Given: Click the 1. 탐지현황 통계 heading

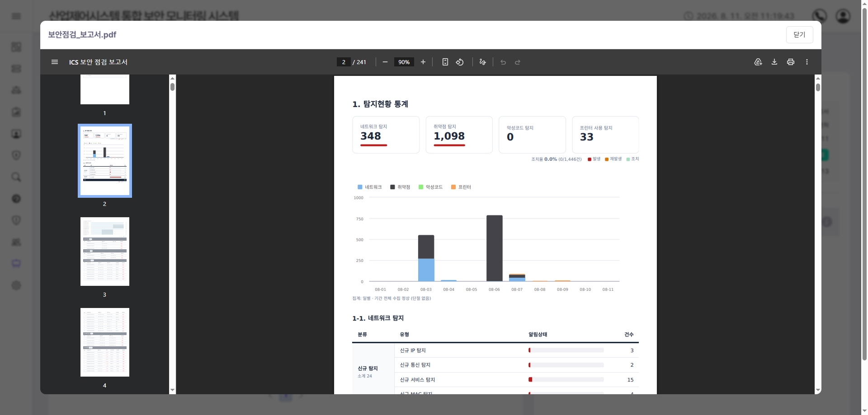Looking at the screenshot, I should [380, 104].
